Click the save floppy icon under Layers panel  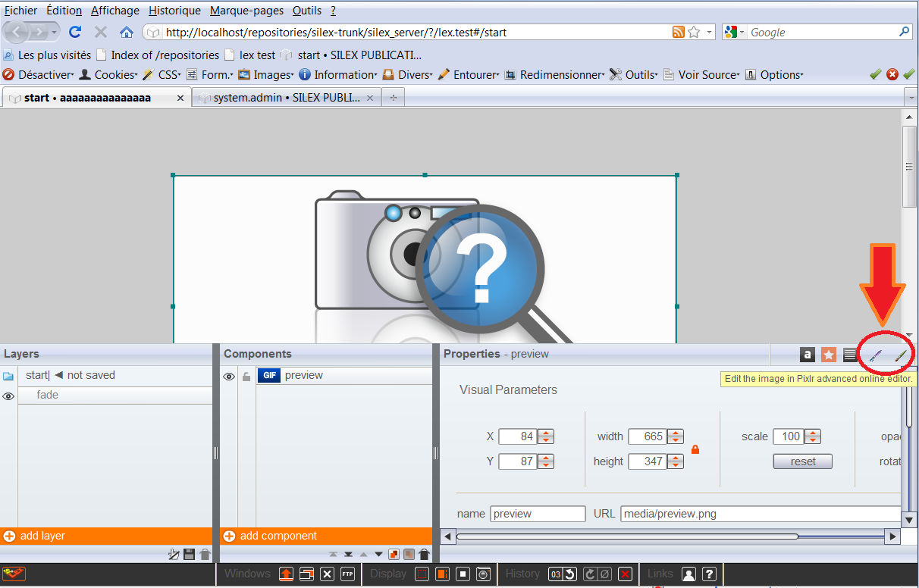[x=190, y=555]
